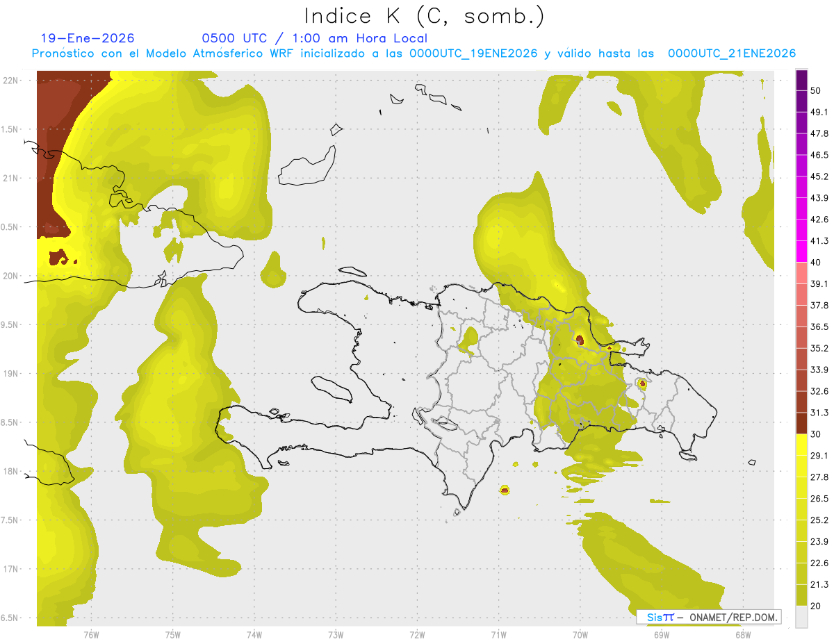The image size is (834, 644).
Task: Click the legend value '32.6'
Action: click(x=819, y=391)
